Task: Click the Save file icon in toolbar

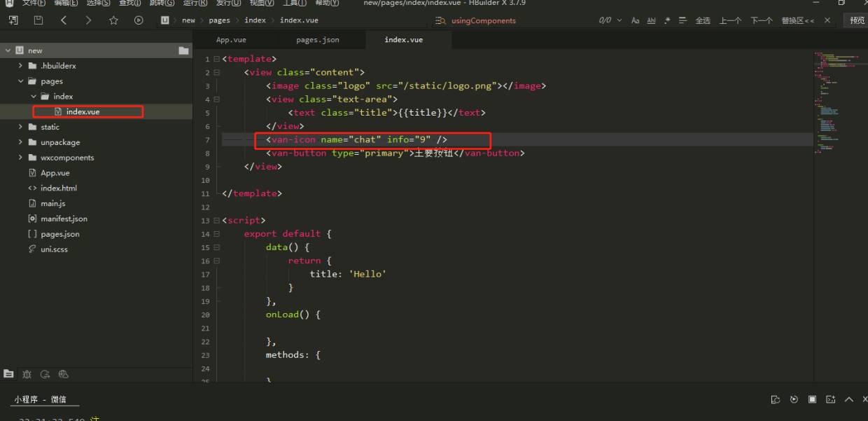Action: (x=38, y=20)
